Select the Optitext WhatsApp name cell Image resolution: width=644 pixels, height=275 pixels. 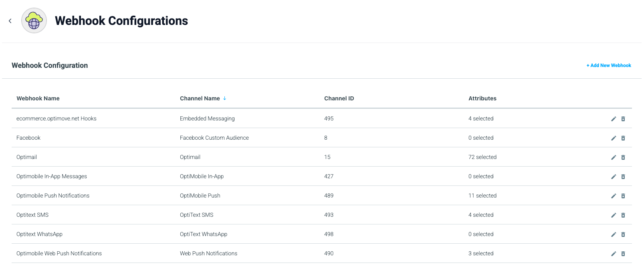pyautogui.click(x=39, y=234)
